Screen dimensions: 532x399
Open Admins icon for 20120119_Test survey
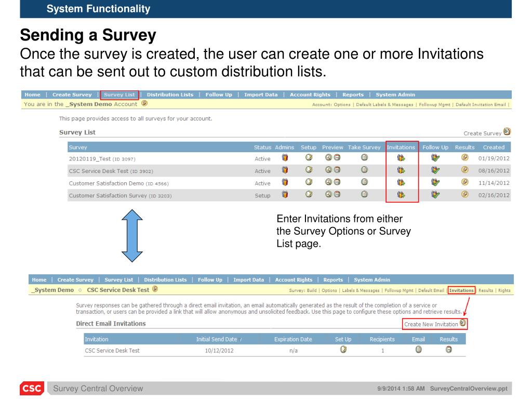pyautogui.click(x=285, y=157)
